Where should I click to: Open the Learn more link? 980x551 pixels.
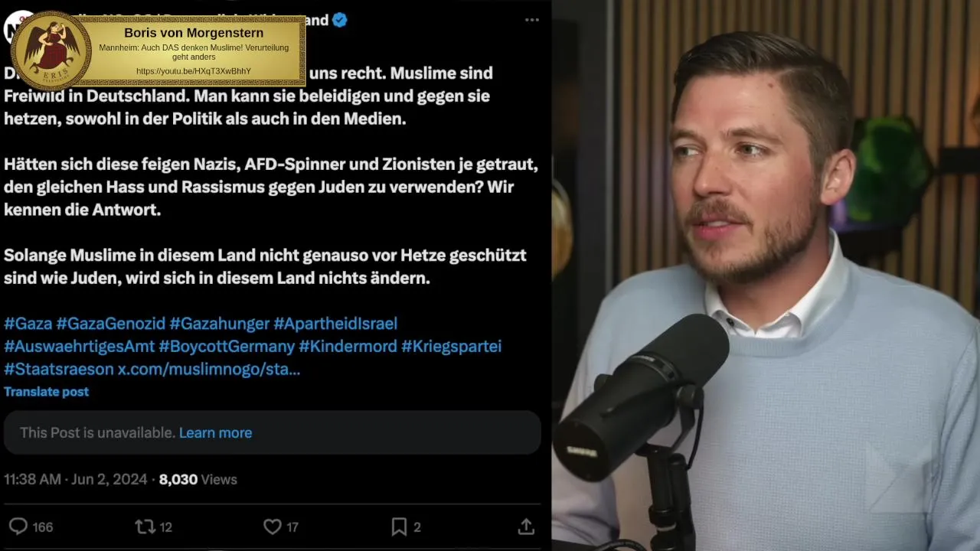click(x=215, y=432)
